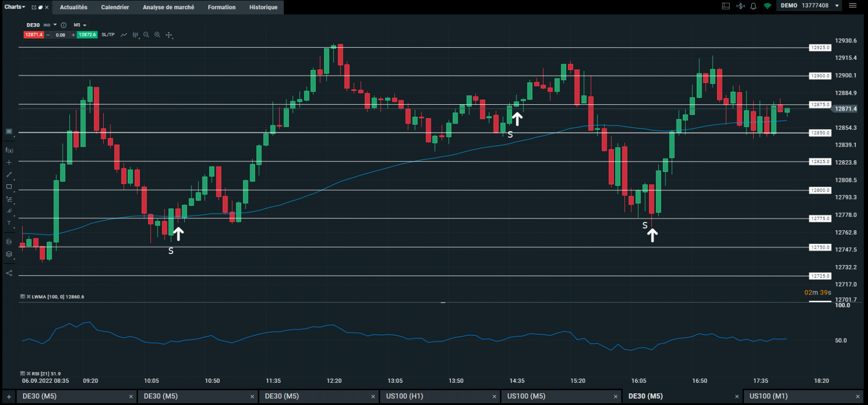Select the trend line drawing tool
The width and height of the screenshot is (868, 405).
coord(9,175)
